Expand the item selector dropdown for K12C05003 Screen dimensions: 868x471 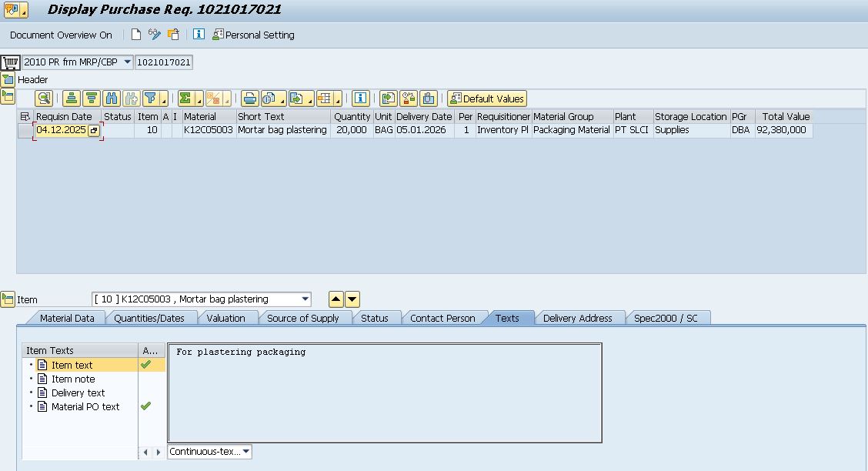tap(305, 299)
